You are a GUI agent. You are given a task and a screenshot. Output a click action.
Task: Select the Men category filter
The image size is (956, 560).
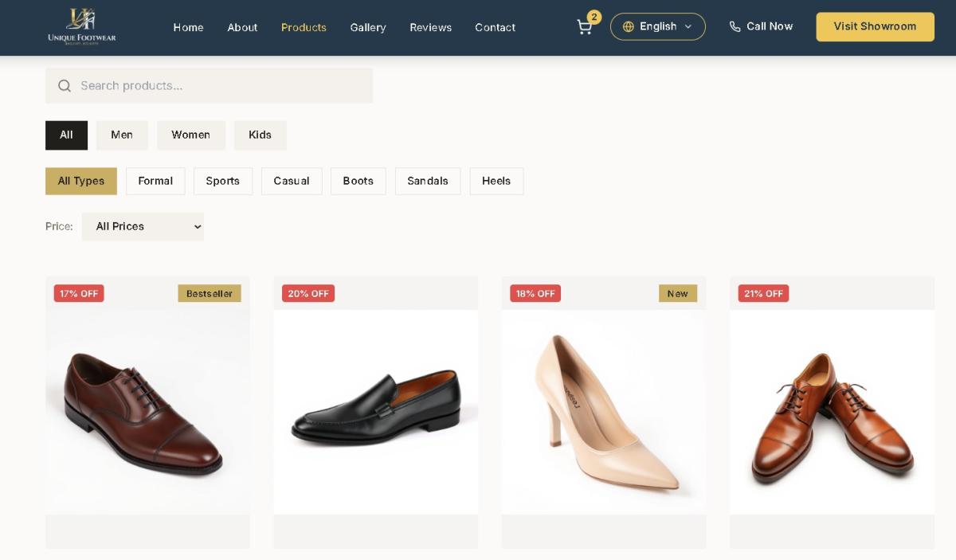click(122, 135)
